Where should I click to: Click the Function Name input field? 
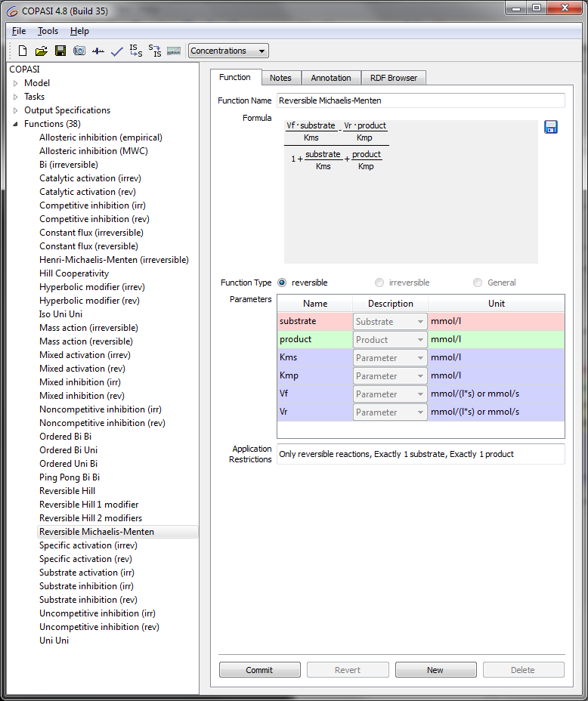pos(420,100)
